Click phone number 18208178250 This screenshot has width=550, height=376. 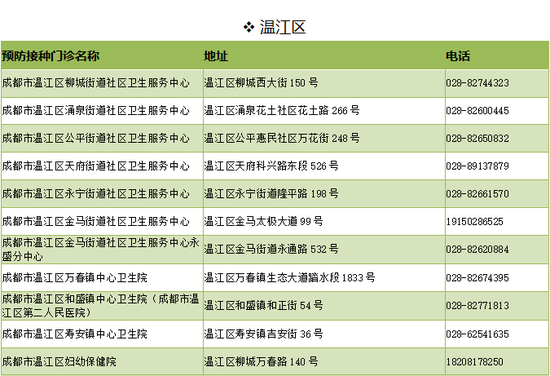(x=475, y=362)
